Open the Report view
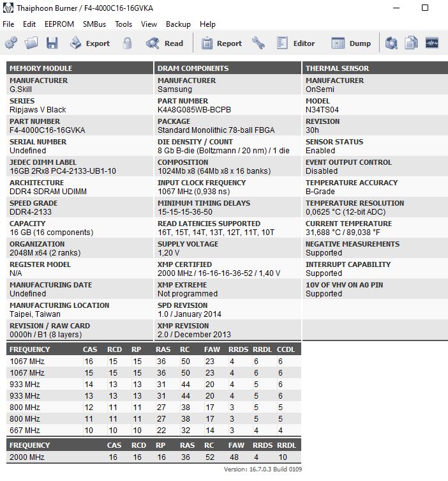 point(221,43)
